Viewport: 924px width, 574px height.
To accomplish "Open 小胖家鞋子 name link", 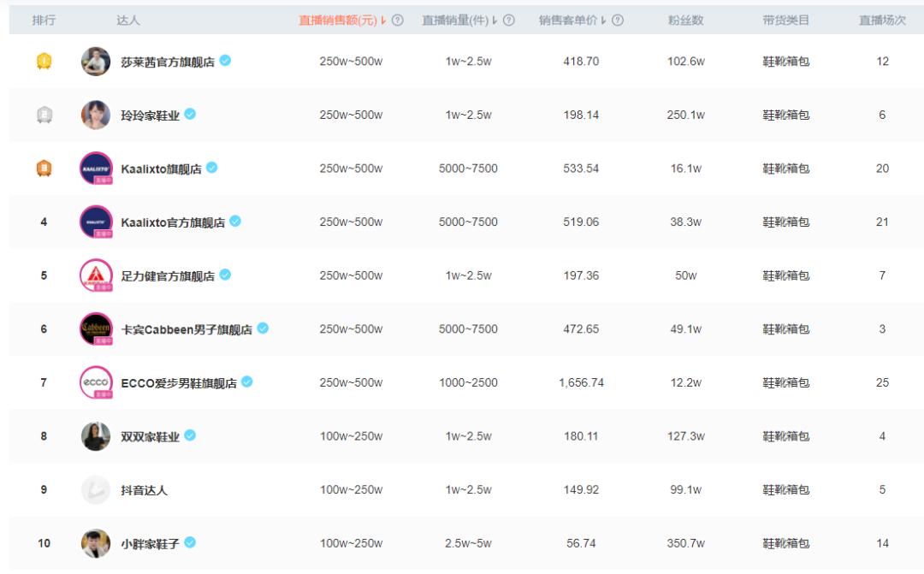I will tap(151, 544).
